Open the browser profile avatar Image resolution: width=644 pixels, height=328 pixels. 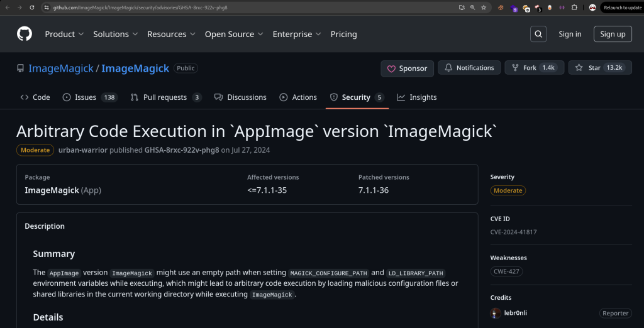tap(592, 8)
